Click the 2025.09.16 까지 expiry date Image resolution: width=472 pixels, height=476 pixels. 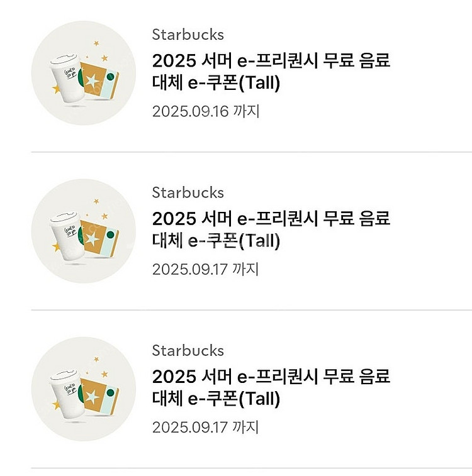pyautogui.click(x=206, y=111)
